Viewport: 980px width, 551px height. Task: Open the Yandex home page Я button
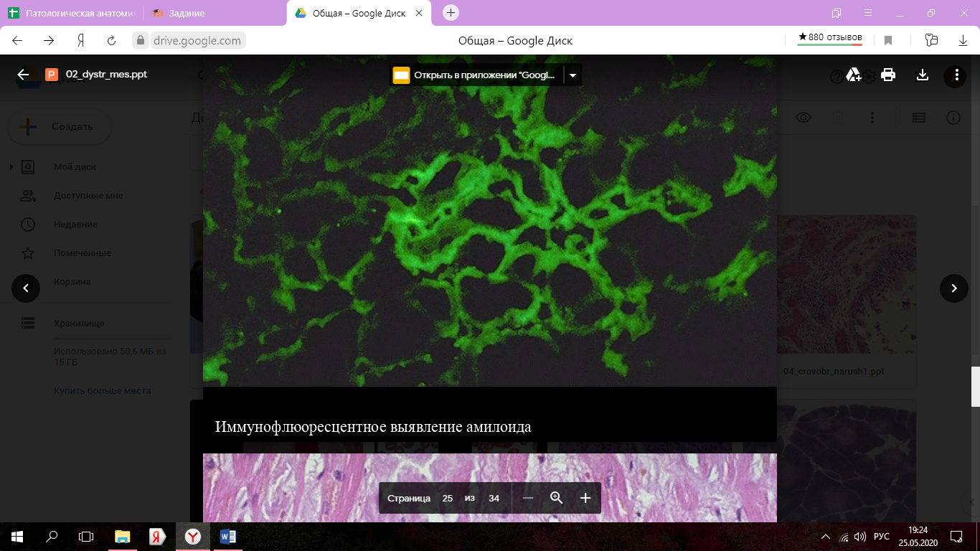pyautogui.click(x=81, y=41)
